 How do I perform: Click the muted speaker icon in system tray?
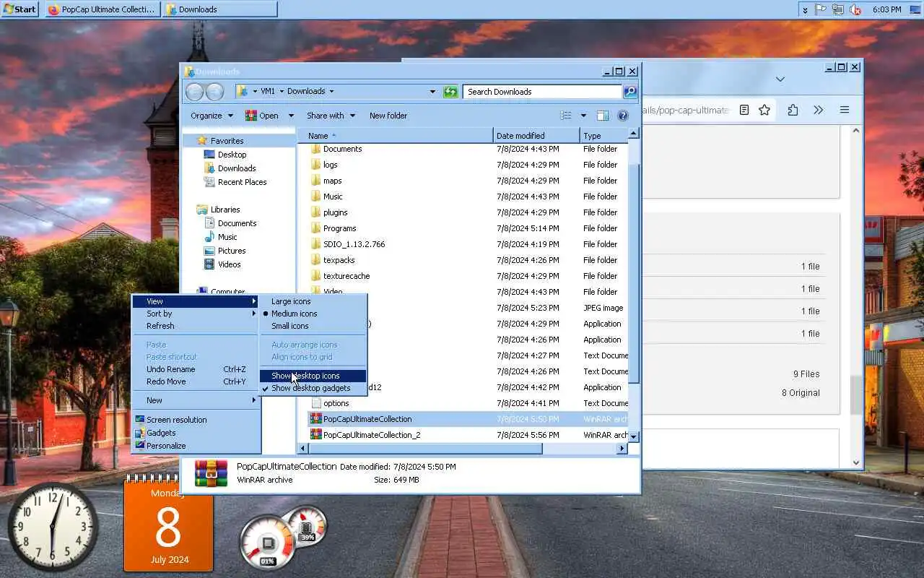pos(855,9)
